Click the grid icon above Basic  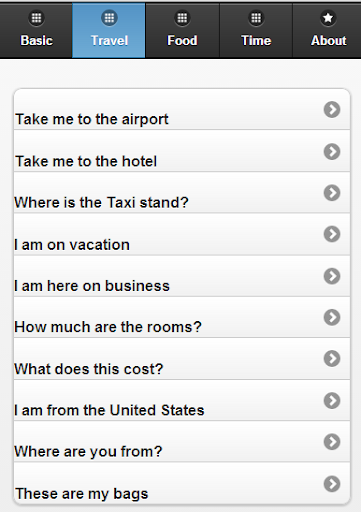[36, 18]
